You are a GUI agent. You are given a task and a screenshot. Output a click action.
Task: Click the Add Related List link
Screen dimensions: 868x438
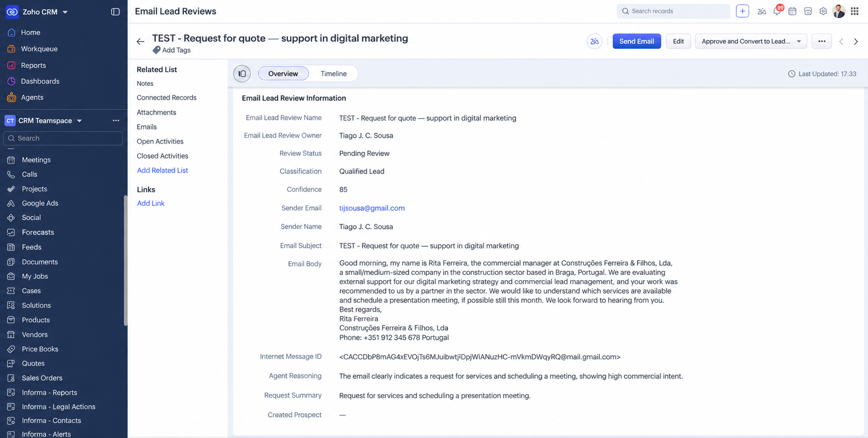click(162, 170)
